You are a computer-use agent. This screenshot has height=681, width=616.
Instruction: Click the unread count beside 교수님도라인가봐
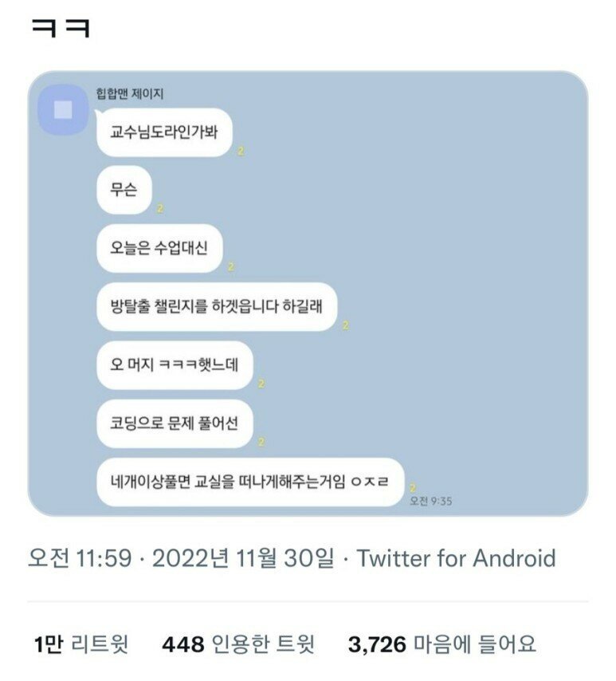point(241,152)
